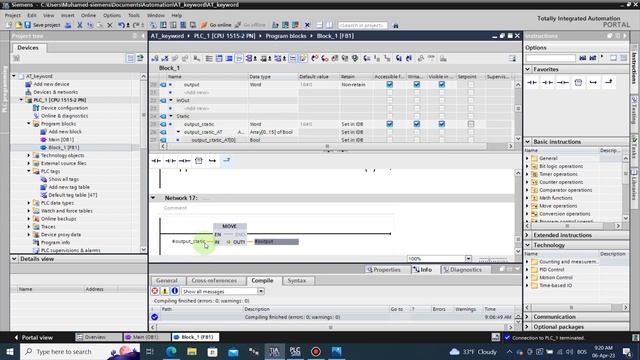Click the information filter icon in Compile tab

pos(175,291)
